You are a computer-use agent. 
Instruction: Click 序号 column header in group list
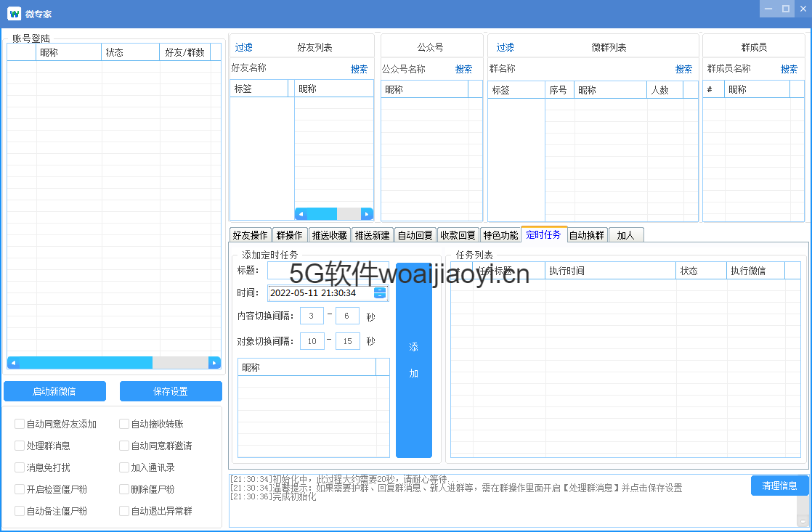(x=560, y=90)
